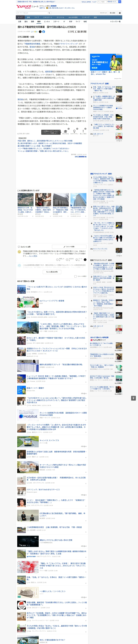Screen dimensions: 138x644
Task: Open マイページ link
Action: (x=103, y=13)
